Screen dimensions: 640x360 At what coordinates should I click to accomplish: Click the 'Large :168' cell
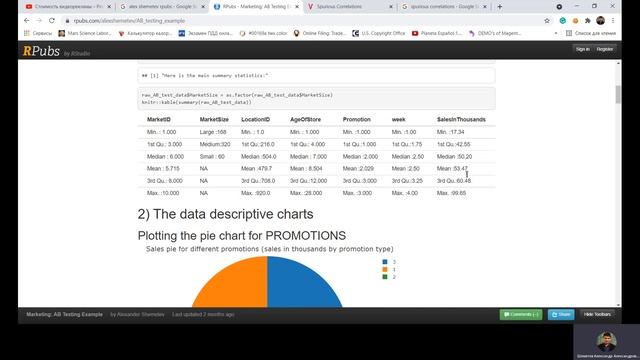pos(213,132)
